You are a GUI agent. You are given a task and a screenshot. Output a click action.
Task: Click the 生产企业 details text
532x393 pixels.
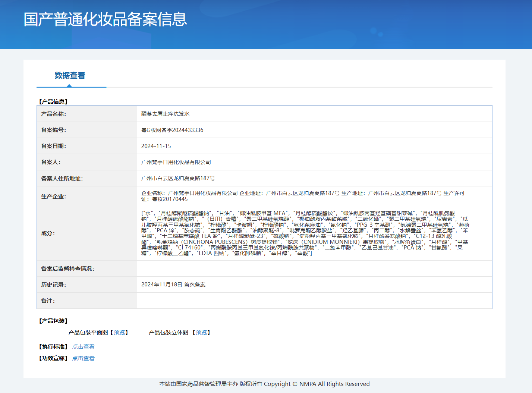tap(303, 196)
